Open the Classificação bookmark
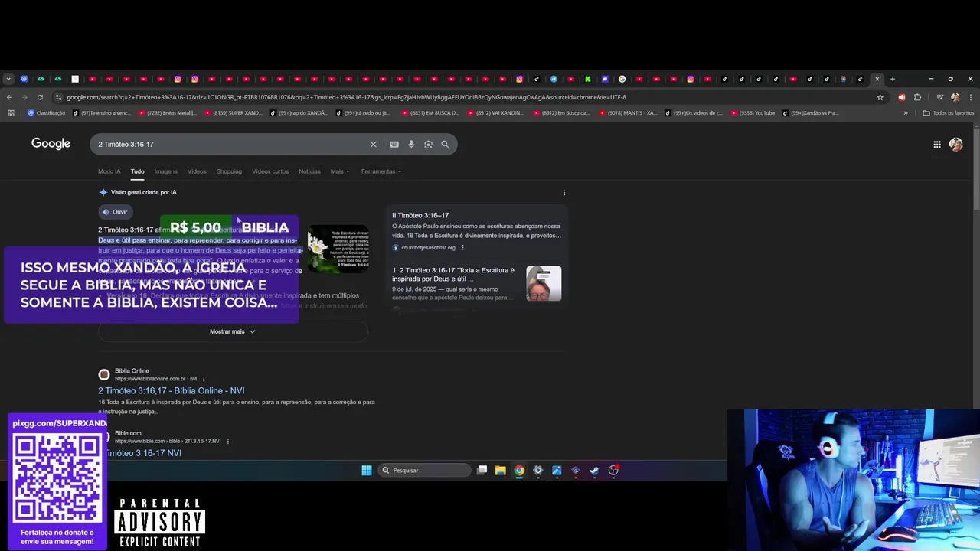This screenshot has width=980, height=551. [46, 113]
